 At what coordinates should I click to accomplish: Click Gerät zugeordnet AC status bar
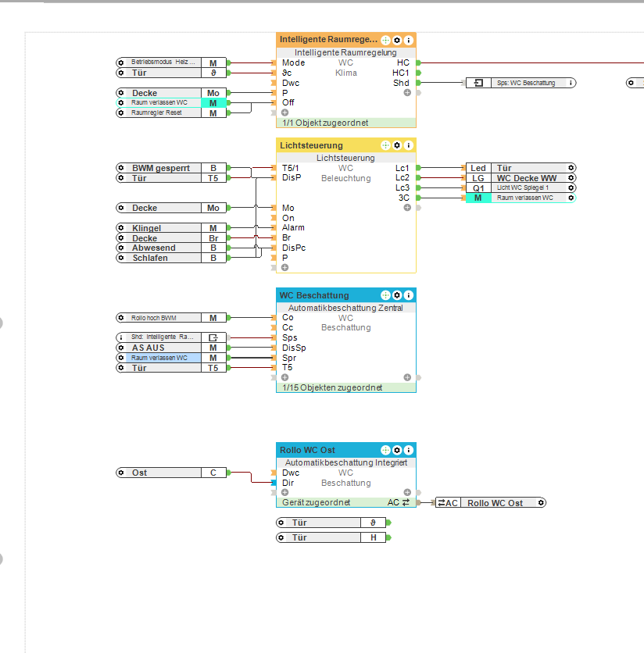[x=346, y=503]
